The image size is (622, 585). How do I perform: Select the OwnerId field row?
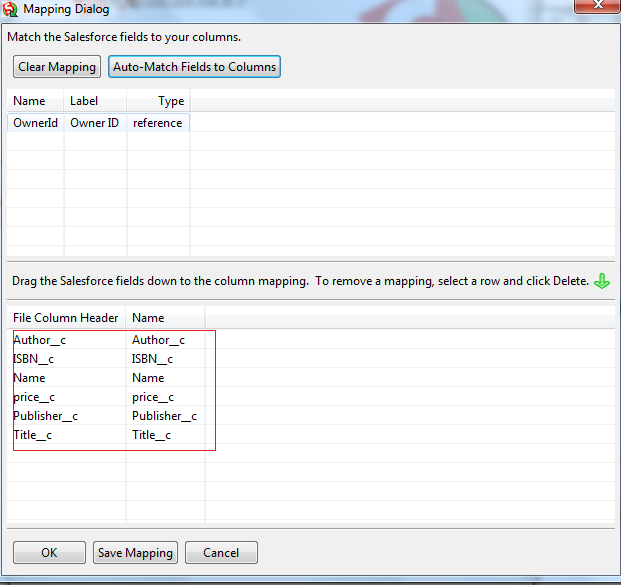(98, 123)
